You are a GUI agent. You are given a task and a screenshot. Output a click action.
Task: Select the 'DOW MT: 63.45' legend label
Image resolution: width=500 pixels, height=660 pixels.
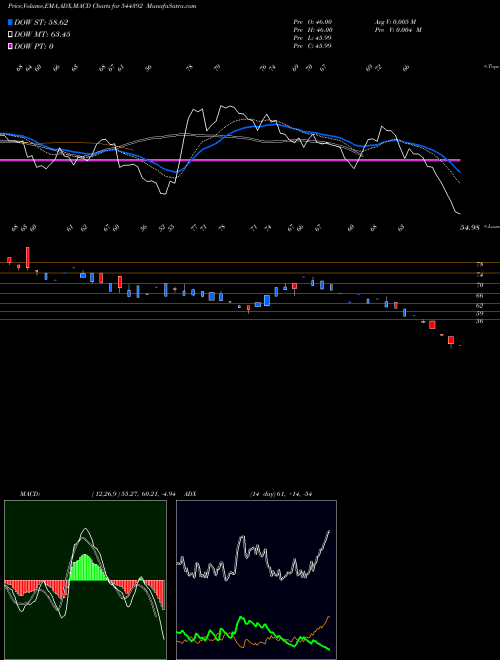point(42,35)
